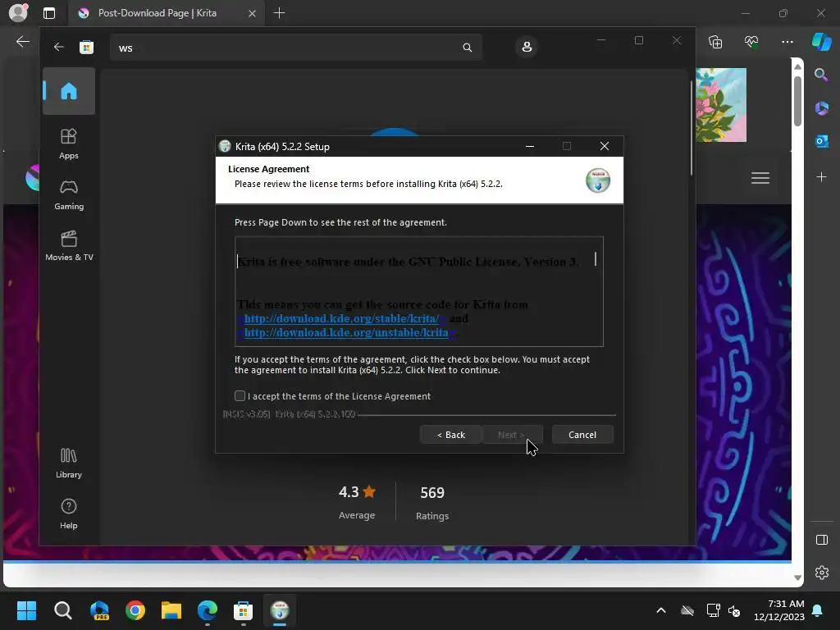Open the Edge profile avatar

pyautogui.click(x=18, y=13)
